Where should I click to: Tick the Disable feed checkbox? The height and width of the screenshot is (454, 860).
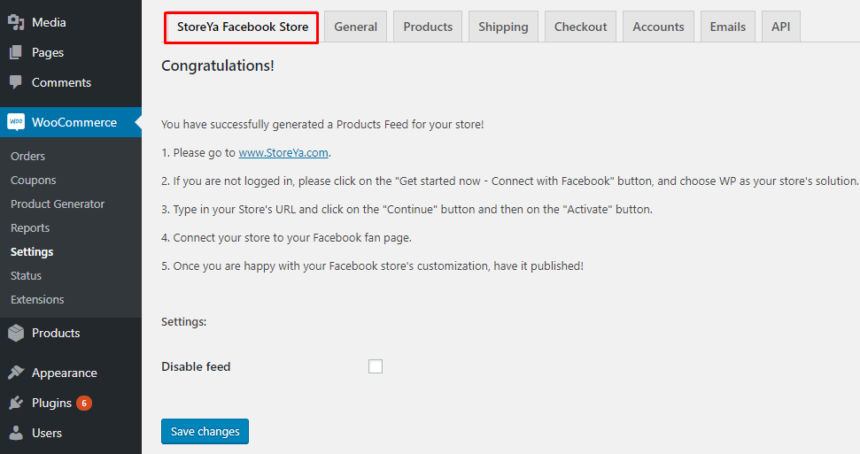point(375,366)
